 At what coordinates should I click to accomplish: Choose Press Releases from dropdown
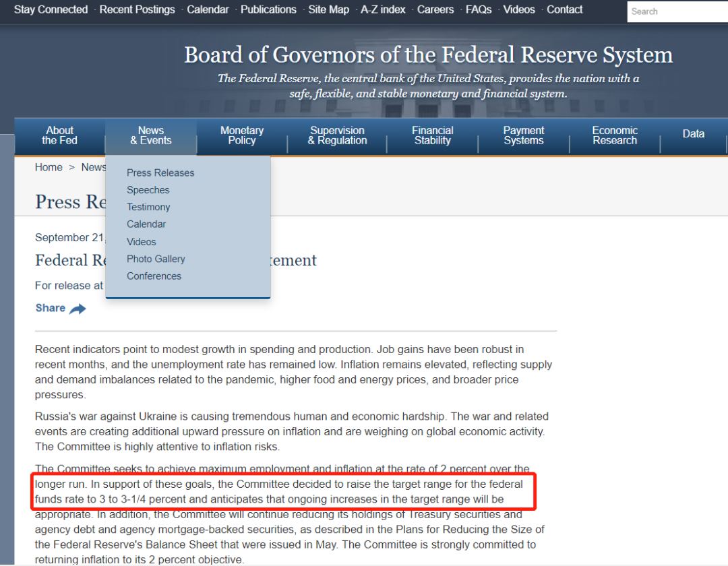click(x=160, y=173)
